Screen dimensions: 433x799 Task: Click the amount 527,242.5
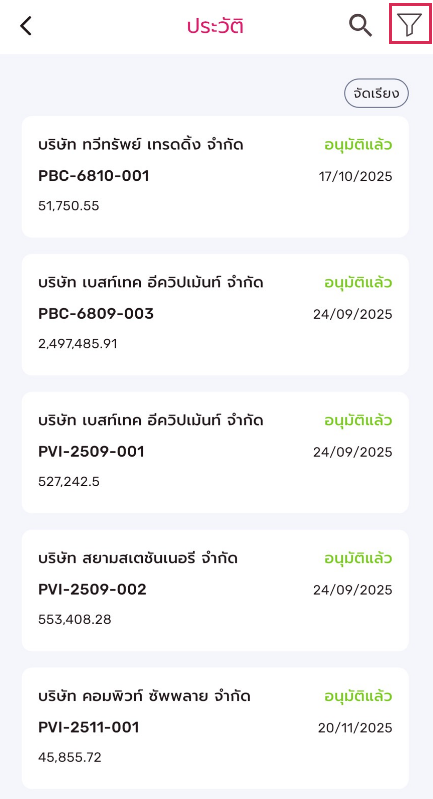coord(69,482)
